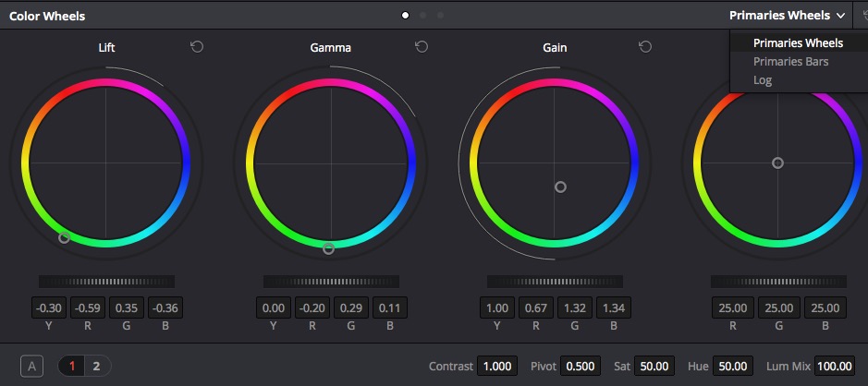Click the Offset wheel center handle
Viewport: 868px width, 386px height.
click(777, 163)
